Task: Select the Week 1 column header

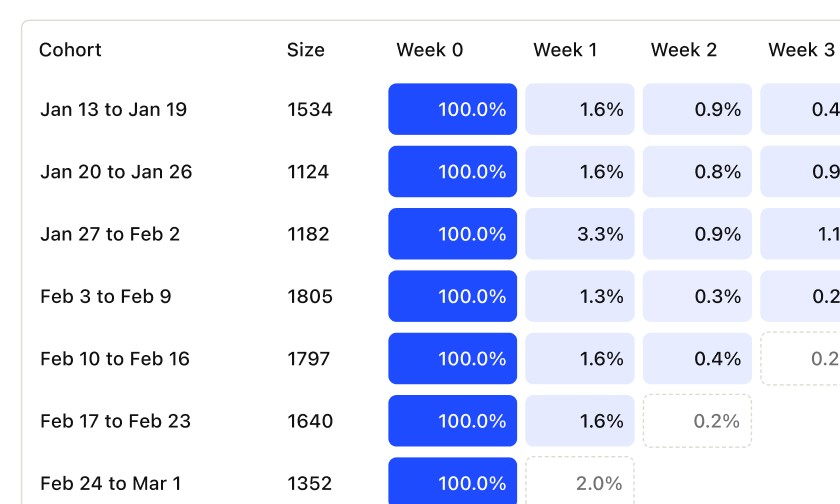Action: pyautogui.click(x=565, y=50)
